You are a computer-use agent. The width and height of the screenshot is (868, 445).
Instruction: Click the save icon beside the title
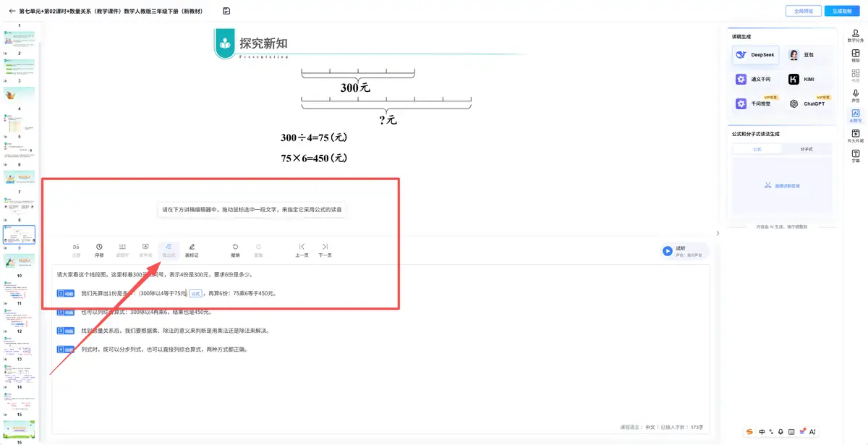coord(226,11)
